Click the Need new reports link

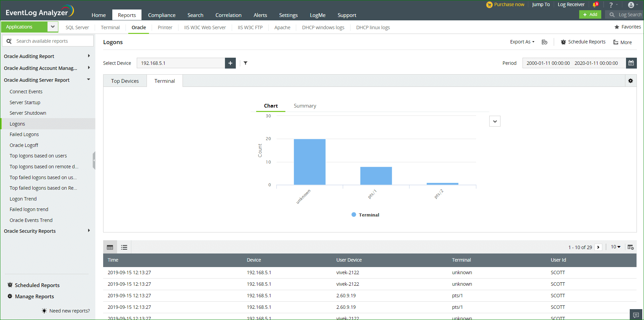[70, 311]
